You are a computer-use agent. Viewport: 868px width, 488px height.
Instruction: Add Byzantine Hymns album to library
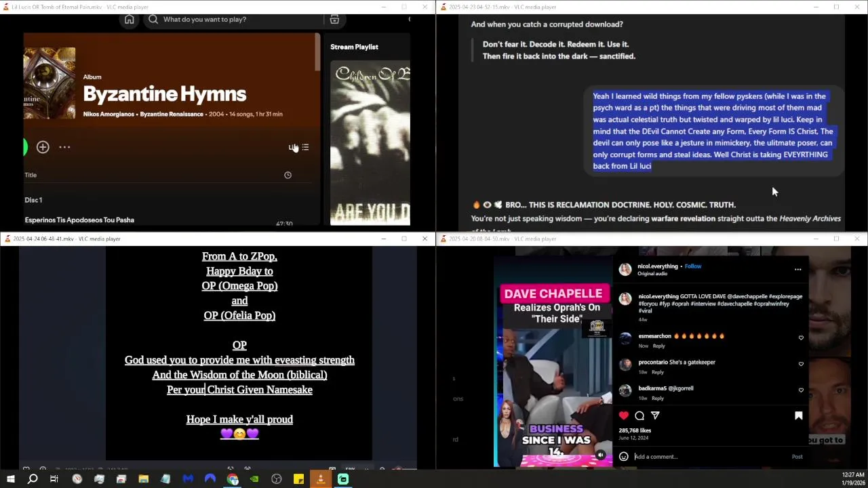click(x=43, y=147)
